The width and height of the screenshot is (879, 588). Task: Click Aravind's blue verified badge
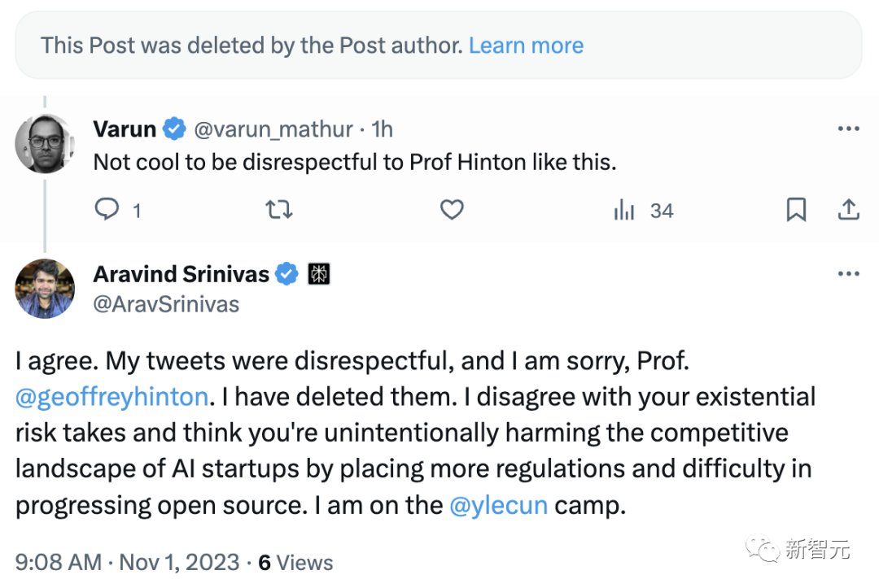(x=286, y=275)
